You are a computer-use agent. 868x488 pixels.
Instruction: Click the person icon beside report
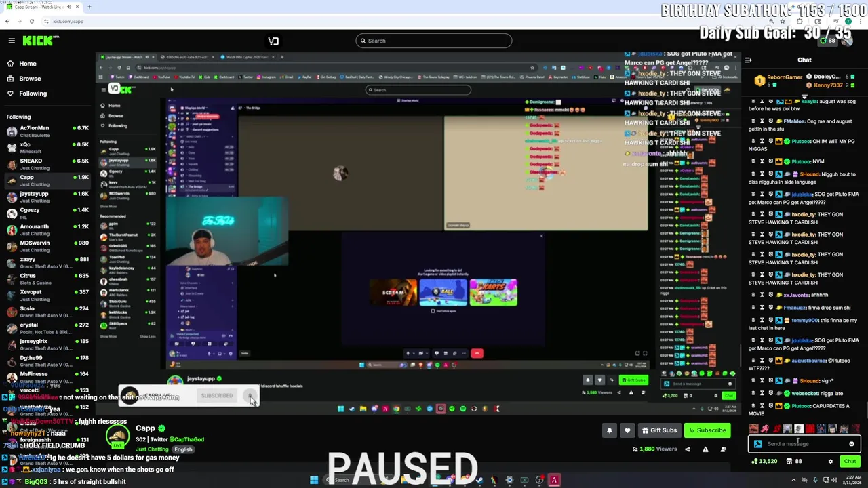(723, 449)
